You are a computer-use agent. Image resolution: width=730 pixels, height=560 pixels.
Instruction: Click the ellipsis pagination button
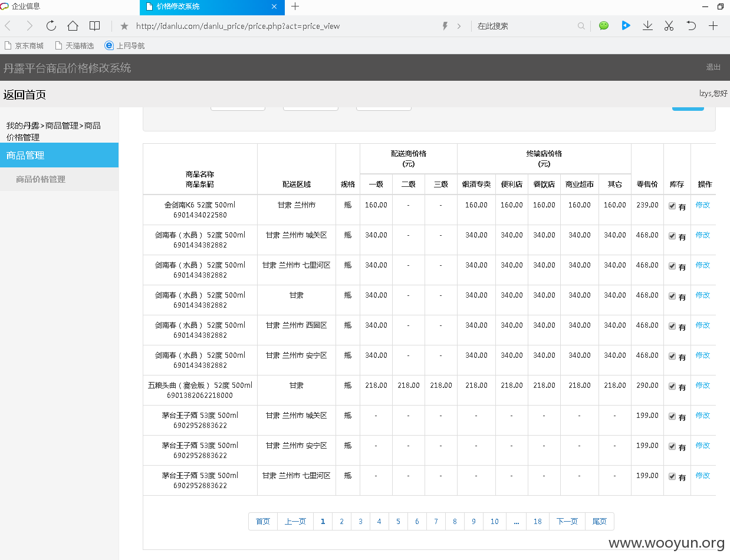coord(517,521)
